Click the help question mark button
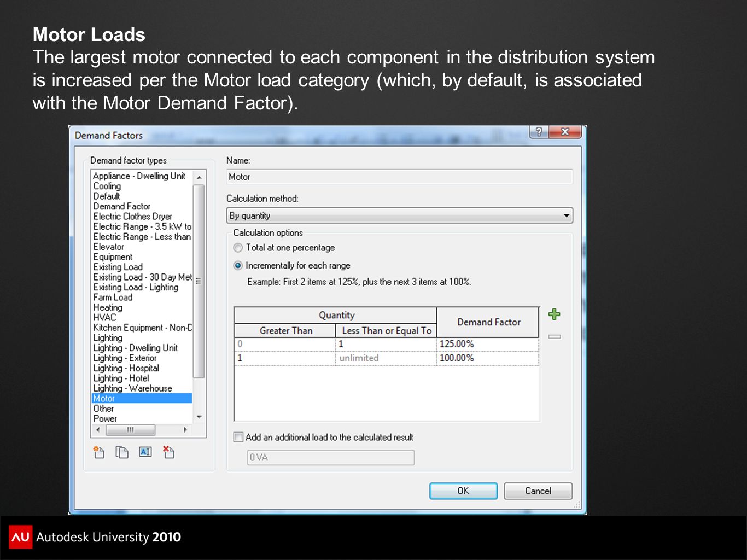 [x=539, y=132]
